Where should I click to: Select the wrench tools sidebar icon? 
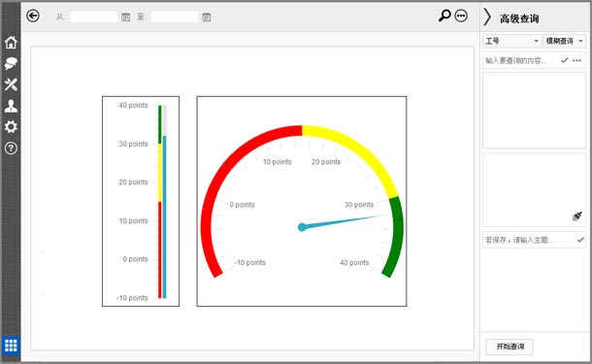click(11, 84)
